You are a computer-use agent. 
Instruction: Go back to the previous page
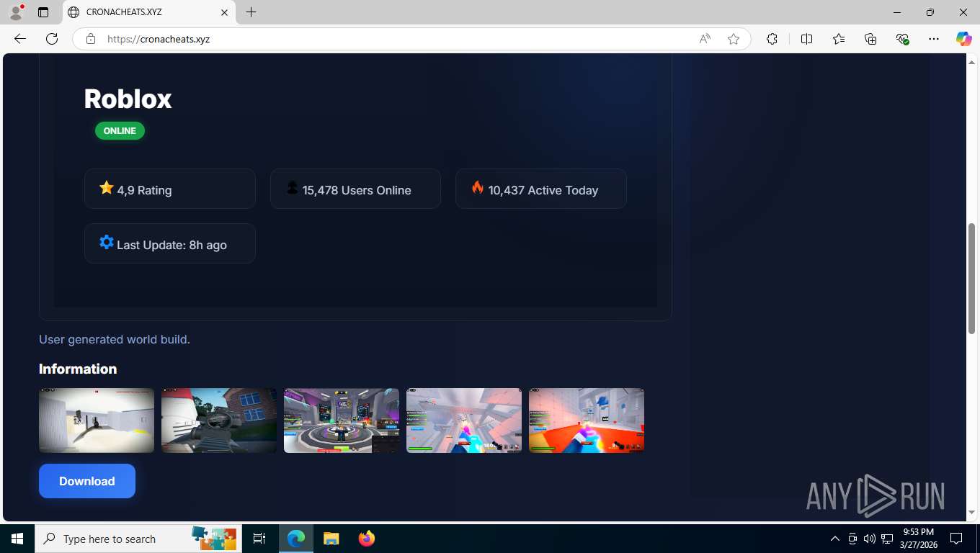(x=20, y=39)
